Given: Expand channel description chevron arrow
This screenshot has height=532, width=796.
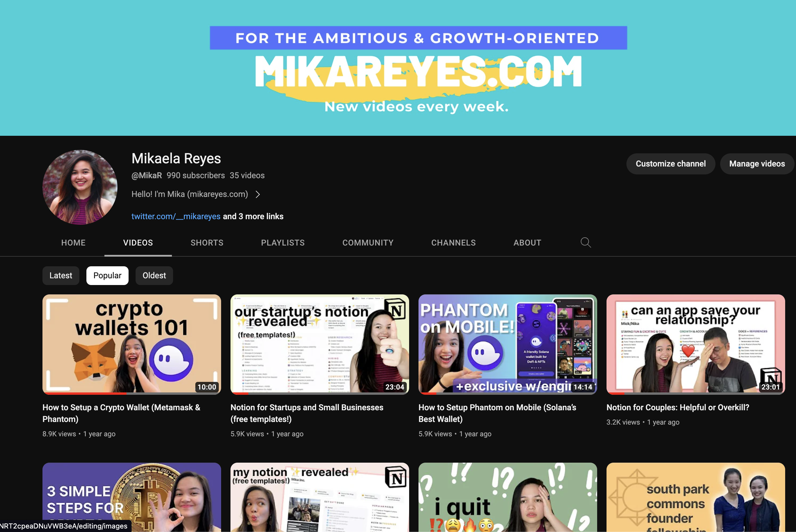Looking at the screenshot, I should pos(258,194).
